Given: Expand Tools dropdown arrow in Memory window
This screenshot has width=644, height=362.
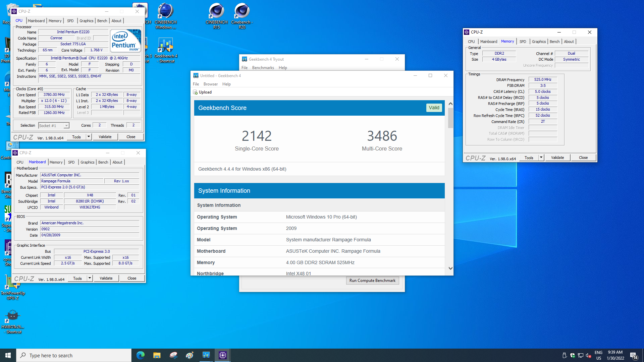Looking at the screenshot, I should coord(541,158).
